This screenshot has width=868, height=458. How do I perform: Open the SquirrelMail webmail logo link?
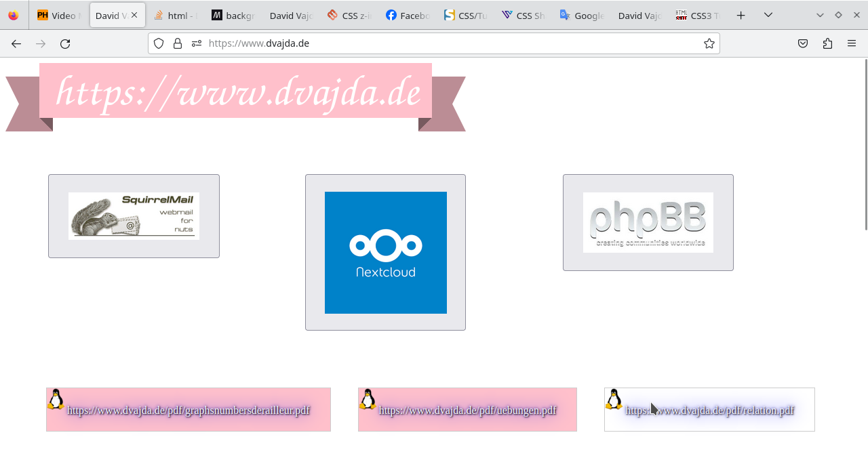tap(134, 216)
